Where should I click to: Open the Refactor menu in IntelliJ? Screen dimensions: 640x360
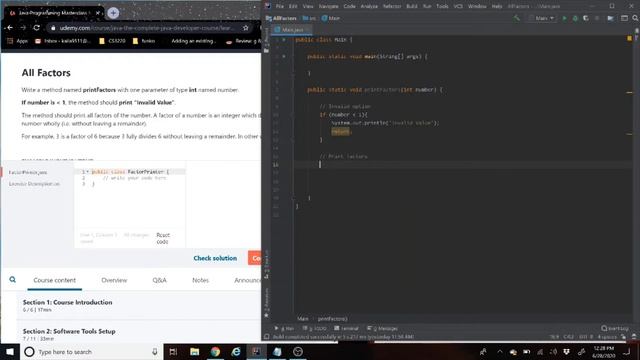coord(392,6)
